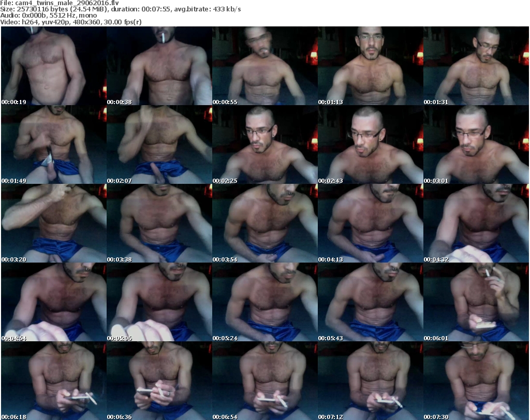Select the thumbnail labeled 00:06:01
This screenshot has height=420, width=530.
476,302
